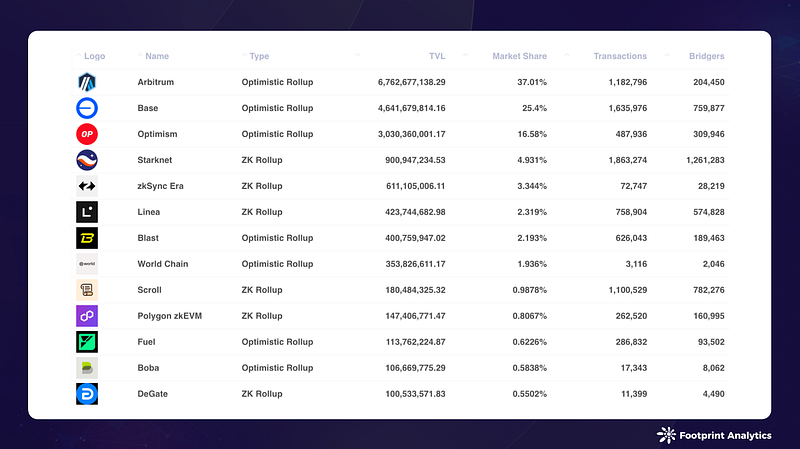Screen dimensions: 800x449
Task: Click the Linea logo icon
Action: tap(87, 212)
